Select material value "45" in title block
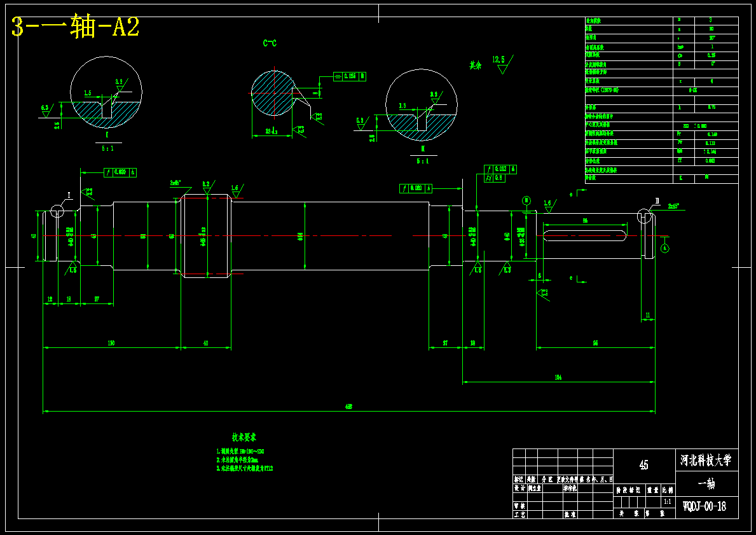This screenshot has height=535, width=756. [x=643, y=465]
